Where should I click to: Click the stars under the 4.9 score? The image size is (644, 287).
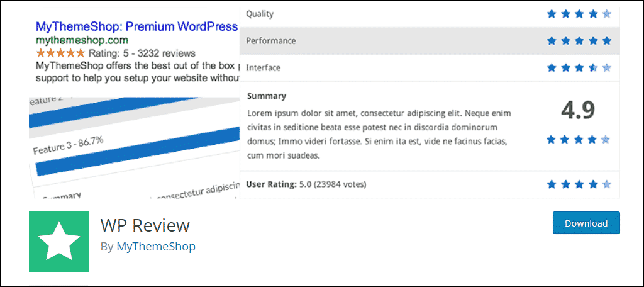point(579,140)
